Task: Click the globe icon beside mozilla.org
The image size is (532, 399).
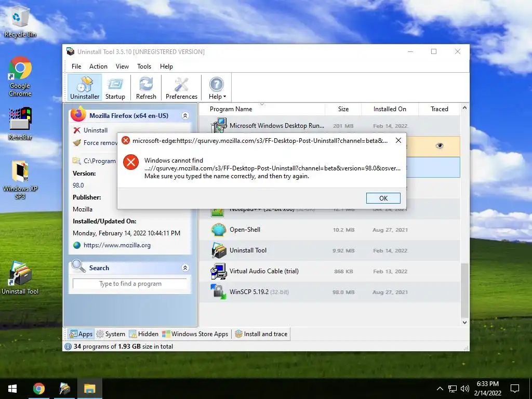Action: pos(77,245)
